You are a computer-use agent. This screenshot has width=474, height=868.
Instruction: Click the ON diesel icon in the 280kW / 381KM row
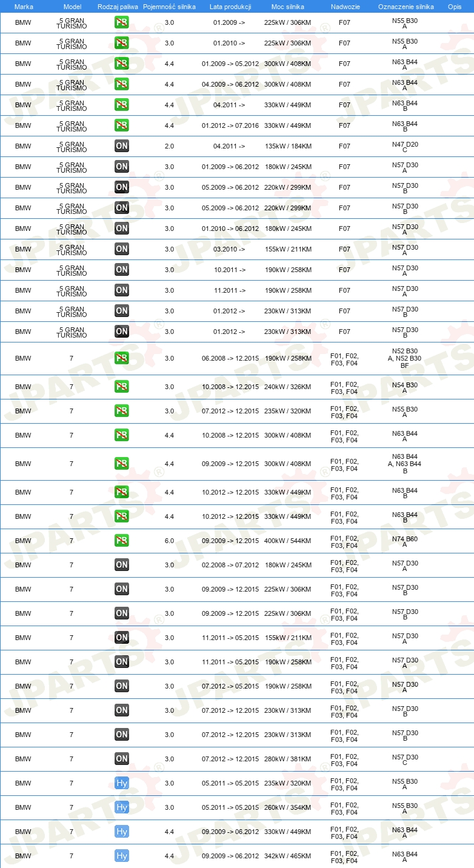[122, 759]
